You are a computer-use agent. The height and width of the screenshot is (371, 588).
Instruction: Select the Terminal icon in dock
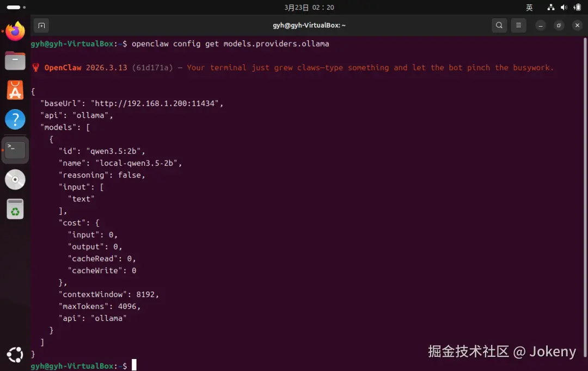point(15,150)
